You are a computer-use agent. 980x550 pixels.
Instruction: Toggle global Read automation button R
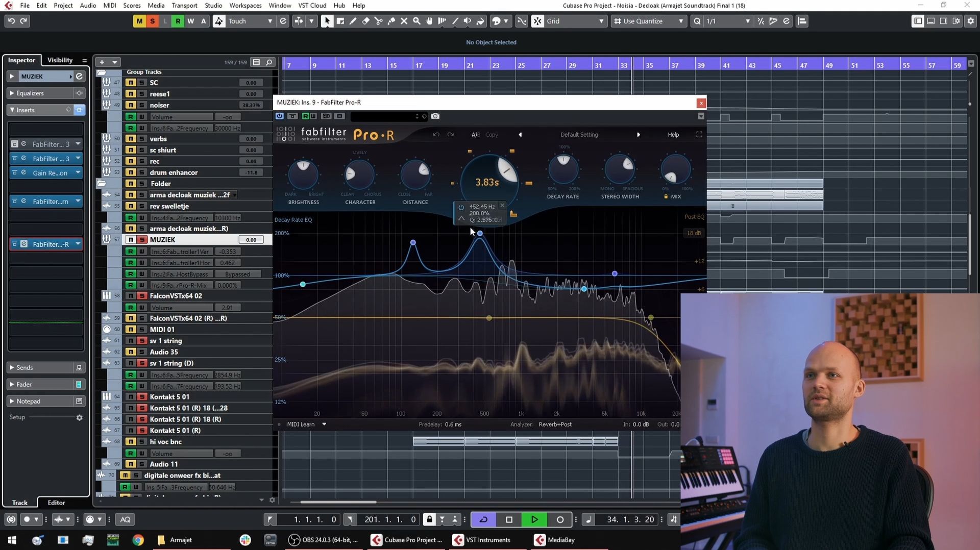(x=178, y=21)
